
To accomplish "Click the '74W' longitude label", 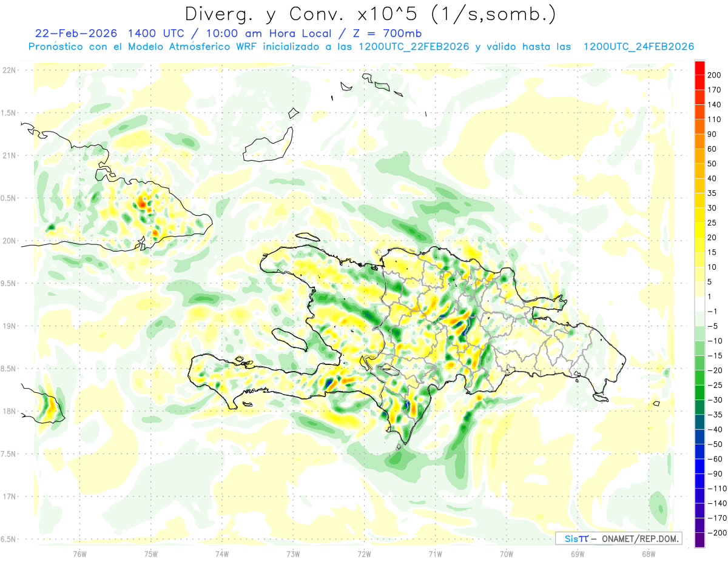I will tap(222, 553).
